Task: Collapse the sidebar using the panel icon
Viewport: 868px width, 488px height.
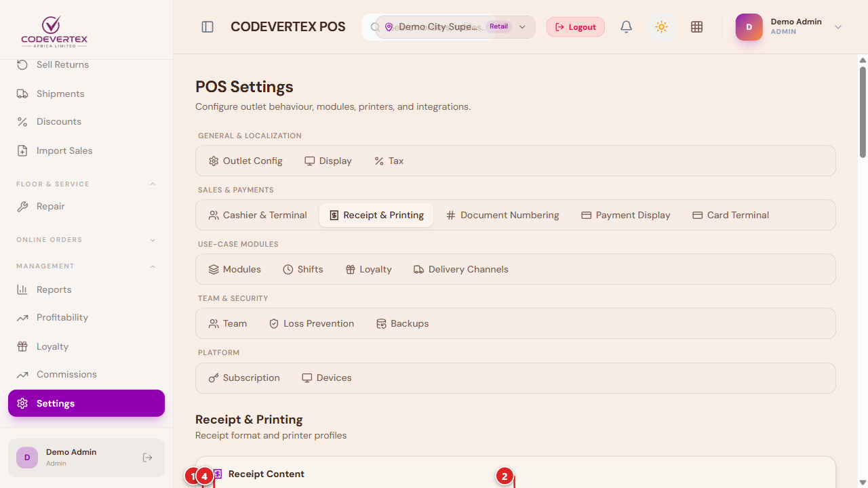Action: [208, 27]
